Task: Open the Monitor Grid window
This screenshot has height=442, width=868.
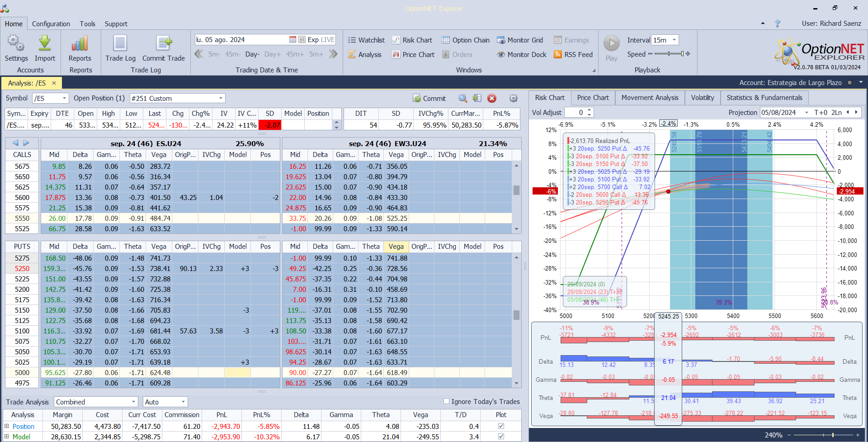Action: pyautogui.click(x=520, y=40)
